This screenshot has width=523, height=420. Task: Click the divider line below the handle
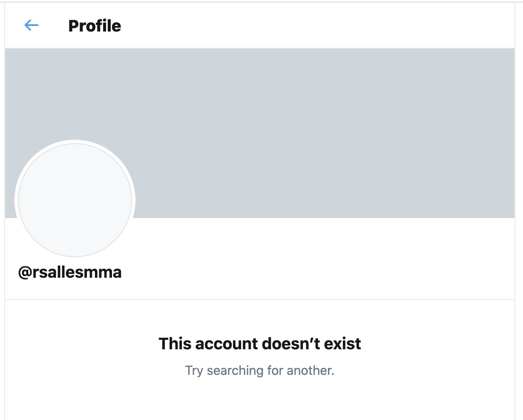click(x=260, y=299)
